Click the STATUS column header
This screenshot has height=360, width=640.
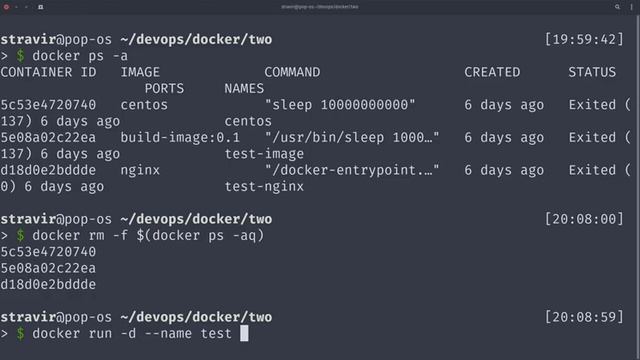click(x=592, y=72)
